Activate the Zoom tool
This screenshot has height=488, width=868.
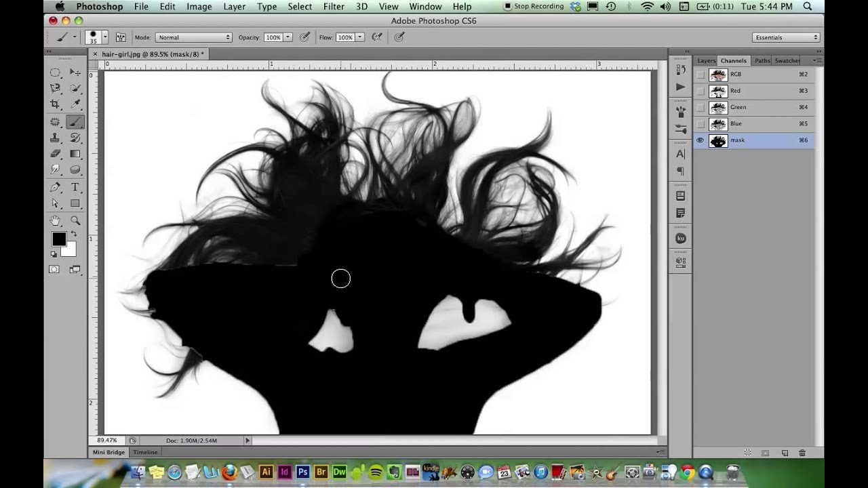[76, 219]
